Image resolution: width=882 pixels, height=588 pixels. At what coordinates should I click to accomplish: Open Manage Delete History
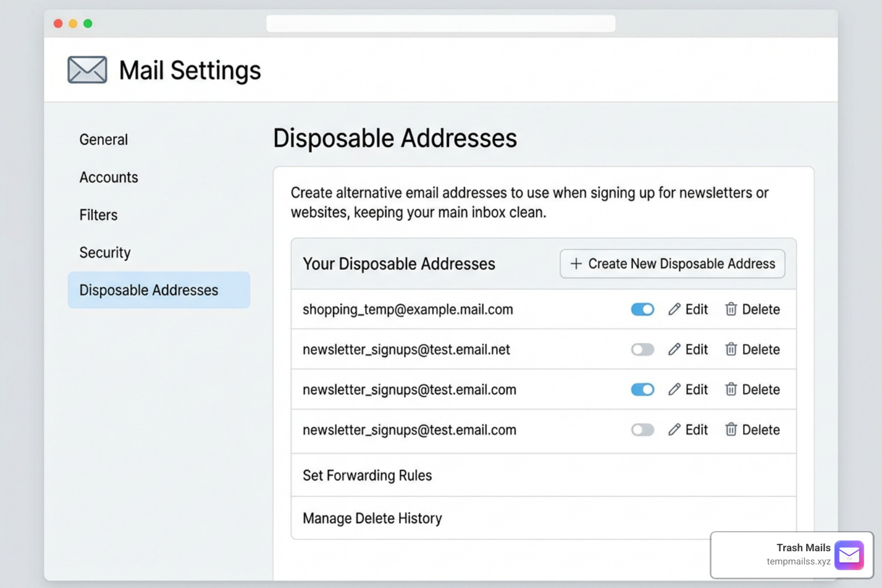[543, 518]
